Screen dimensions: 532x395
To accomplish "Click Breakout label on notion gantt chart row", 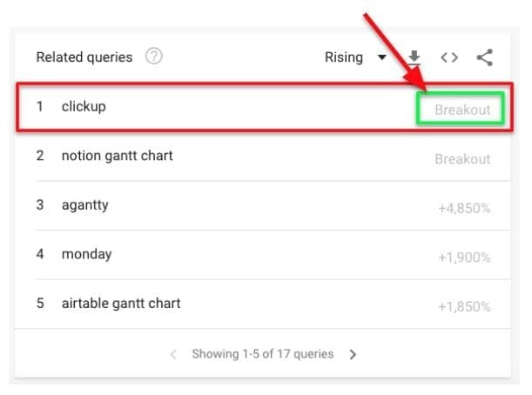I will (462, 159).
